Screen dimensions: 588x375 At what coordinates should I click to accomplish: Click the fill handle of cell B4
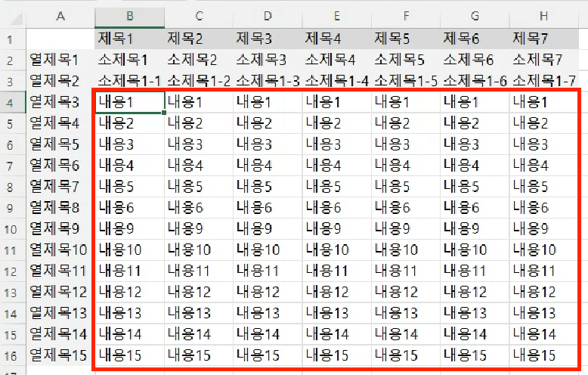click(x=164, y=112)
